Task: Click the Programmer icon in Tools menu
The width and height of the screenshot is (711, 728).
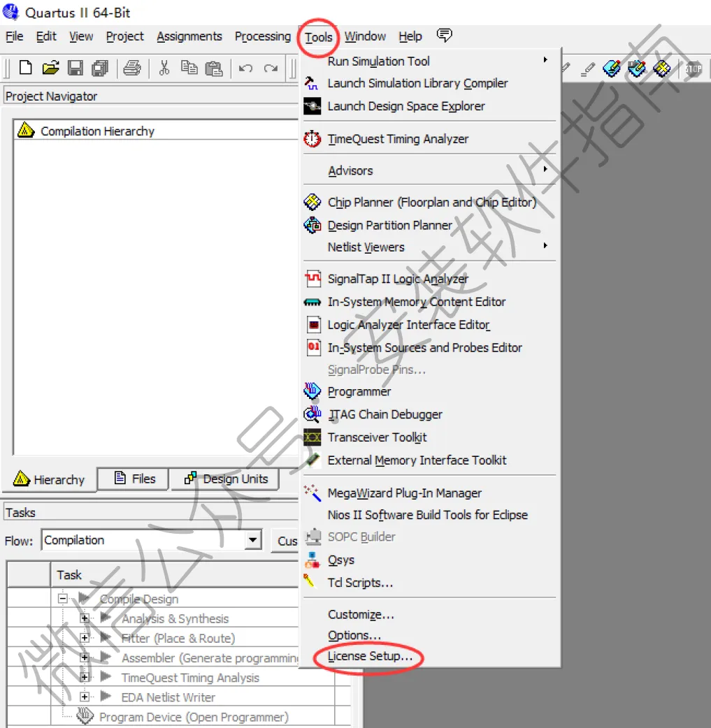Action: (313, 391)
